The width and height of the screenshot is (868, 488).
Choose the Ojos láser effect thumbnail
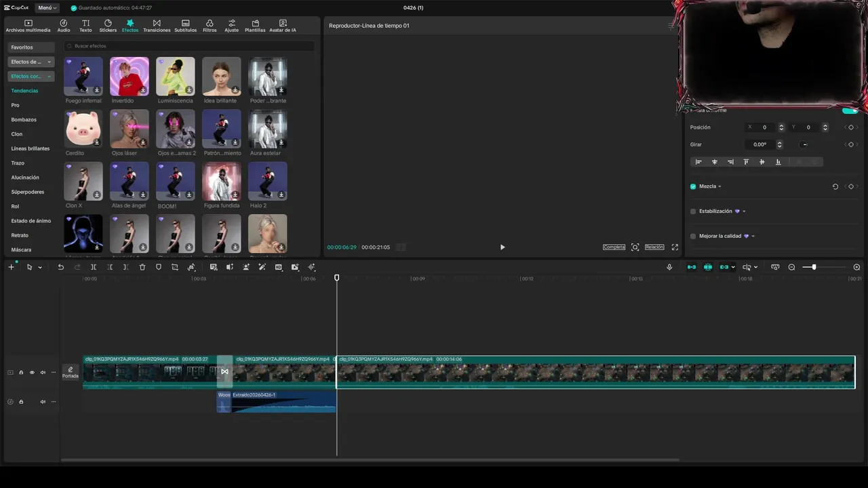point(130,129)
